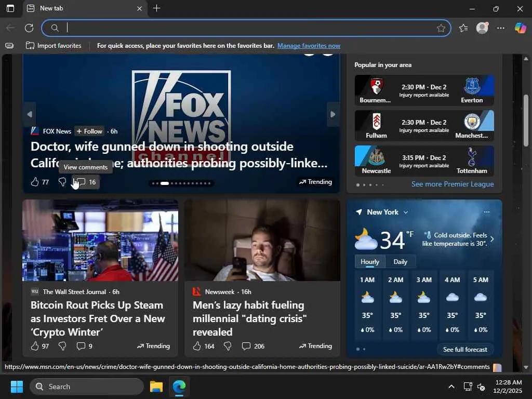Viewport: 532px width, 399px height.
Task: Click Import favorites on favorites bar
Action: (54, 46)
